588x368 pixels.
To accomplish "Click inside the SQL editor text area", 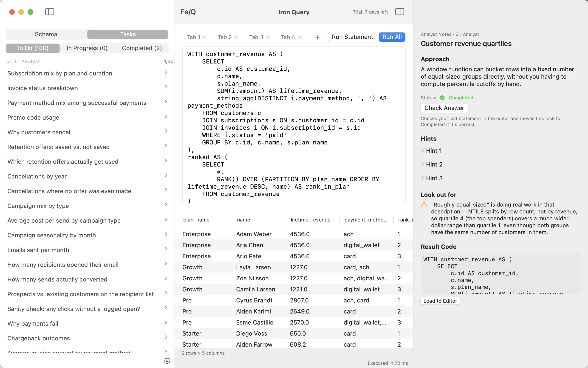I will click(x=294, y=126).
